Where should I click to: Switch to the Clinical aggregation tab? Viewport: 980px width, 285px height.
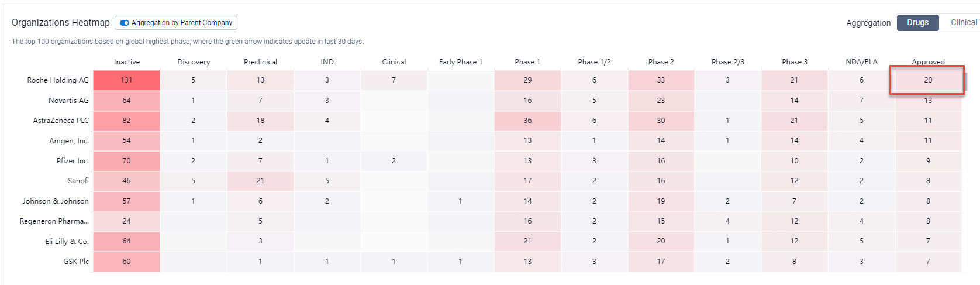[963, 23]
